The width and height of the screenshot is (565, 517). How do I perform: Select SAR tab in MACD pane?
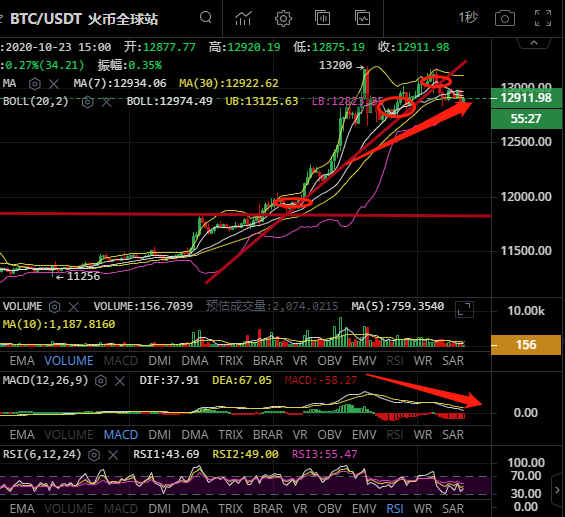pos(453,435)
